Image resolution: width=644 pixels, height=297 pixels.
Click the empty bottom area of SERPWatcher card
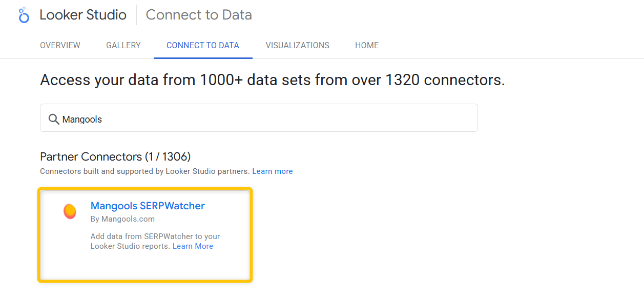[145, 267]
